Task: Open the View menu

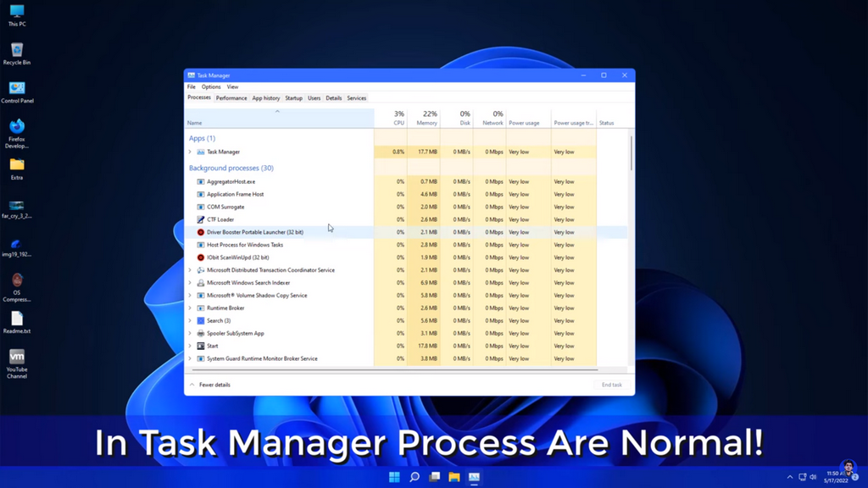Action: [x=232, y=87]
